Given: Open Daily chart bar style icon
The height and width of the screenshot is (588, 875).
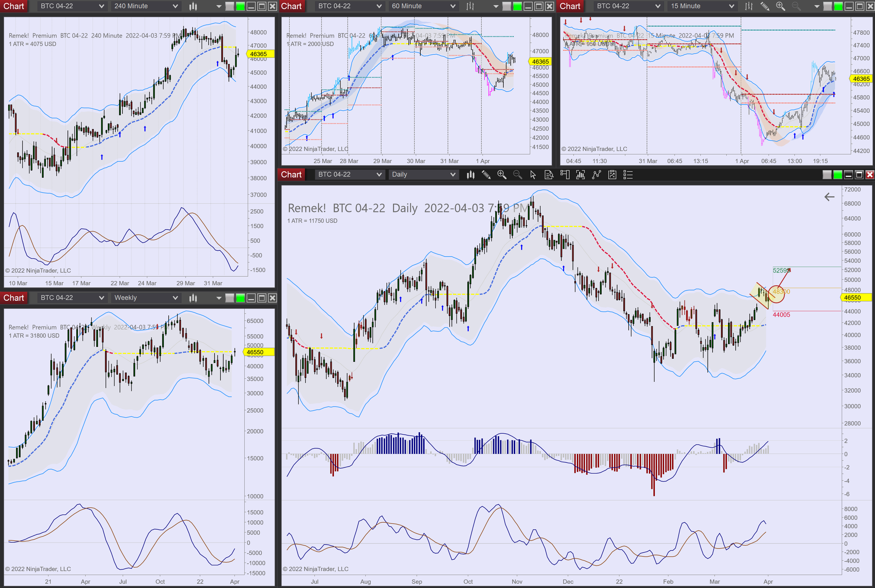Looking at the screenshot, I should tap(470, 175).
